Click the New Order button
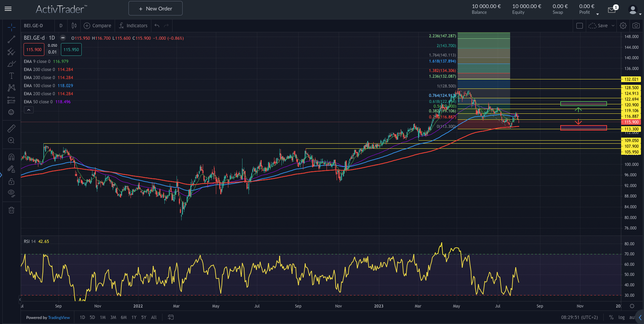This screenshot has height=324, width=644. tap(155, 8)
